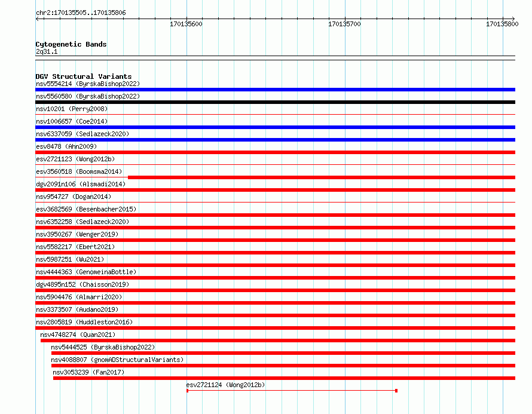
Task: Click nsv2805819 (Huddleston2016) label
Action: tap(84, 322)
